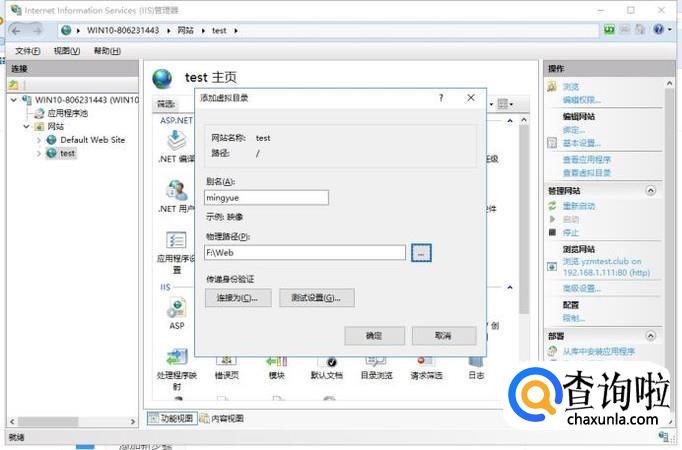Screen dimensions: 682x450
Task: Open 应用程序设置 feature icon
Action: coord(176,240)
